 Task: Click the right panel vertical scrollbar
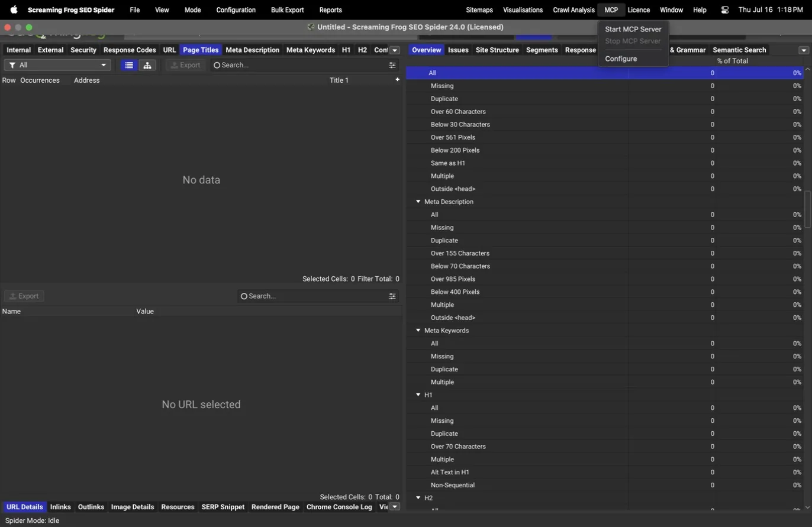(807, 209)
